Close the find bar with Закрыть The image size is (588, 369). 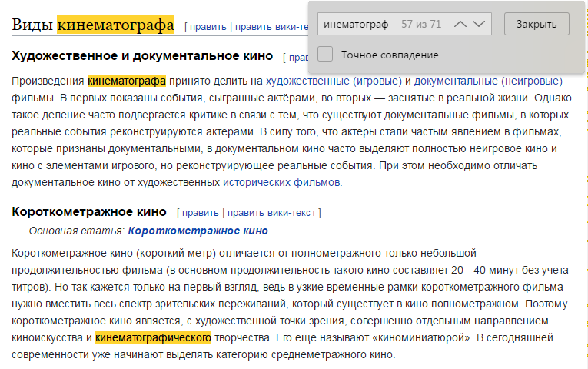[537, 24]
